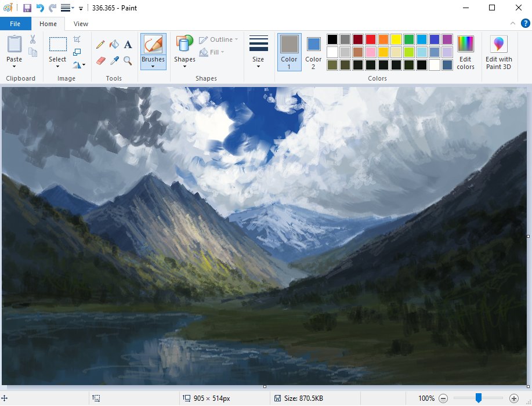
Task: Pick the green color swatch
Action: click(409, 39)
